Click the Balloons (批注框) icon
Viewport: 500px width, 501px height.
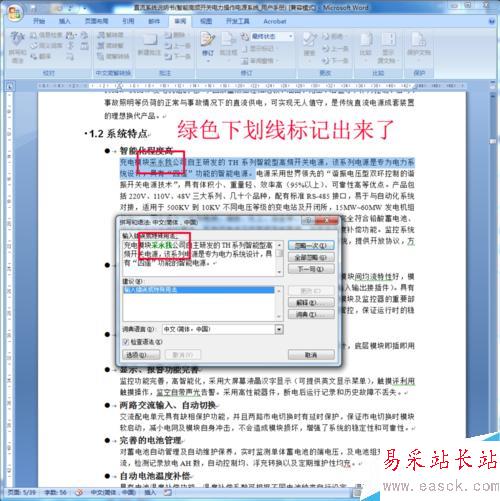(228, 40)
